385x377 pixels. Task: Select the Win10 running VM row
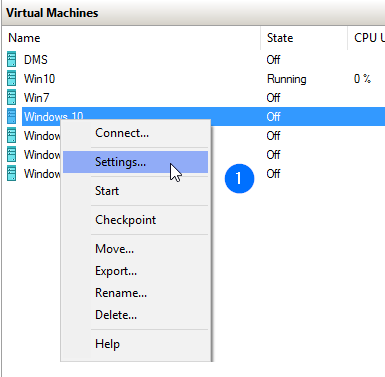[x=193, y=79]
